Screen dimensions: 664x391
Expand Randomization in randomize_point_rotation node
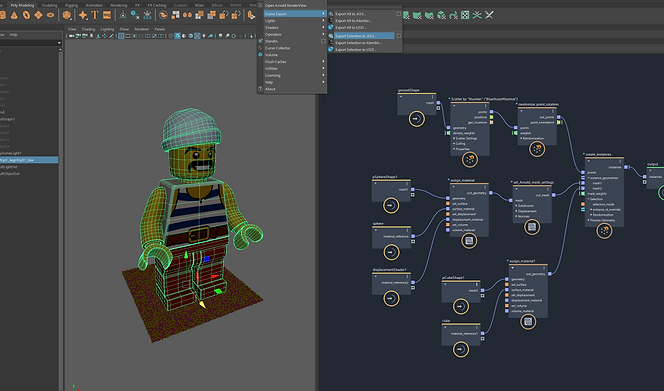click(521, 138)
